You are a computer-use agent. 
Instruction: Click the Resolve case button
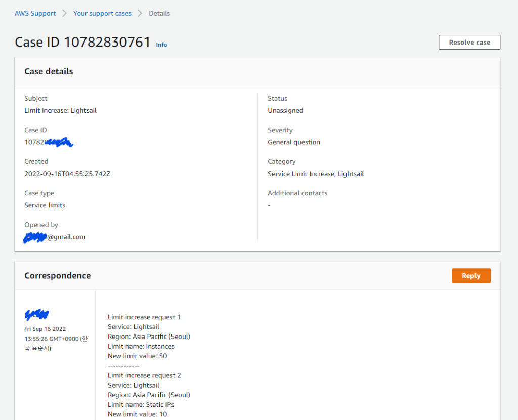pyautogui.click(x=469, y=43)
